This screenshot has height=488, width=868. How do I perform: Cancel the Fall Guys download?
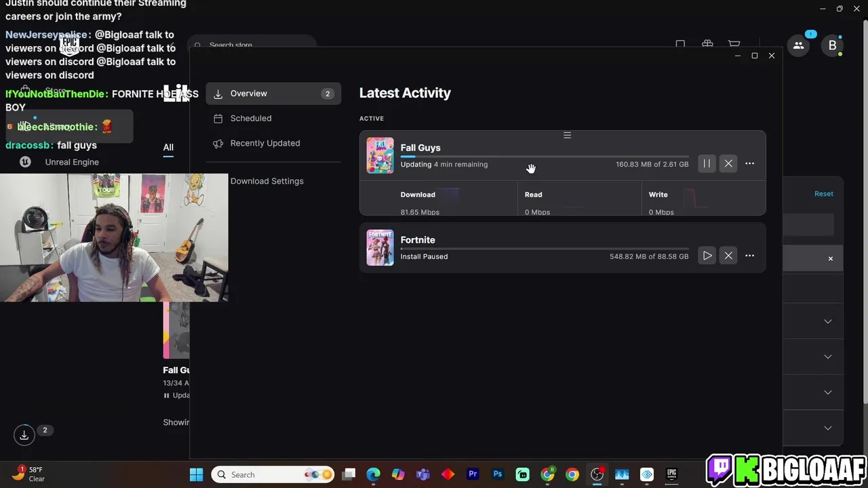click(x=728, y=163)
